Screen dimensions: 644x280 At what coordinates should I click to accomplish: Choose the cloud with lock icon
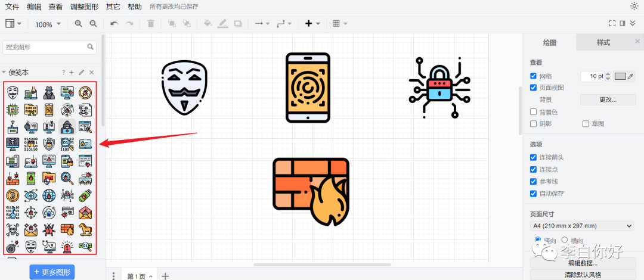point(49,213)
